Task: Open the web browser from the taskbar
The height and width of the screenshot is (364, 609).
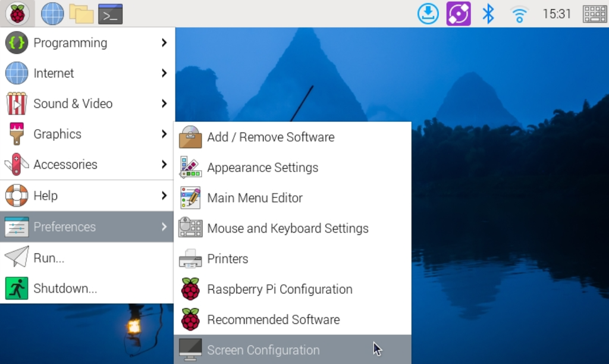Action: pos(52,13)
